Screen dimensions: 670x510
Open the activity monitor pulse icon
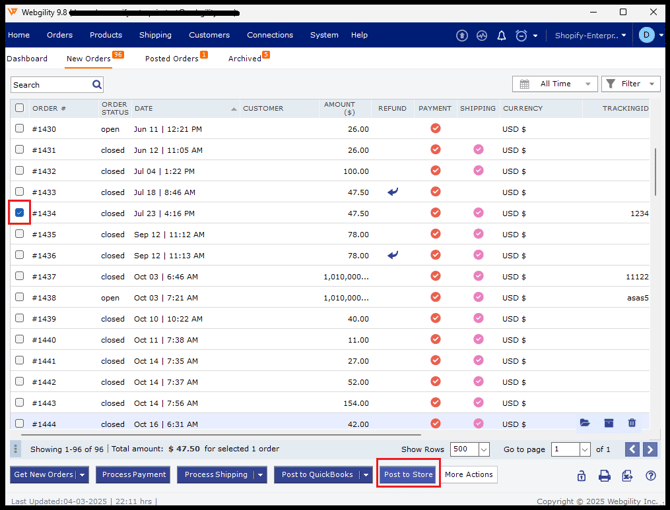point(482,36)
